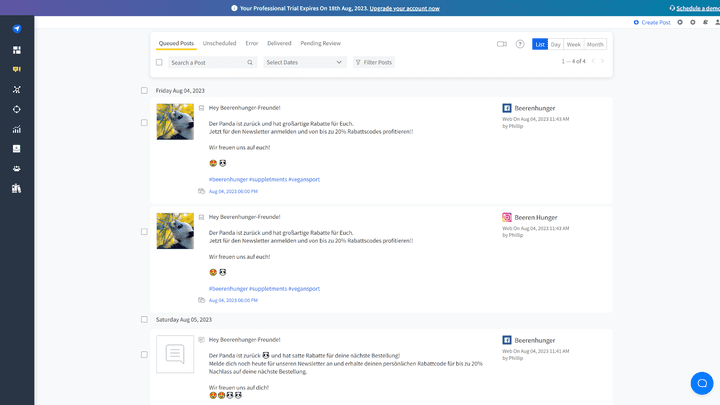Image resolution: width=720 pixels, height=405 pixels.
Task: Open the Select Dates dropdown
Action: tap(304, 62)
